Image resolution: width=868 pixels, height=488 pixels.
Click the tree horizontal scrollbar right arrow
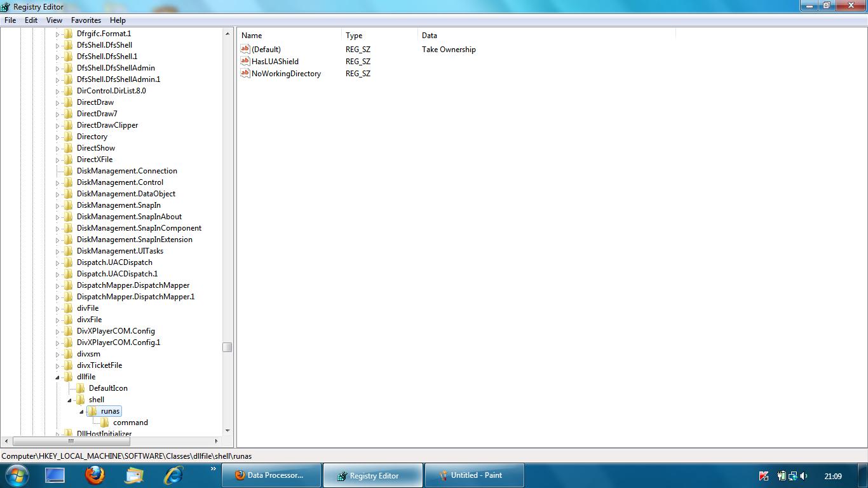coord(216,441)
